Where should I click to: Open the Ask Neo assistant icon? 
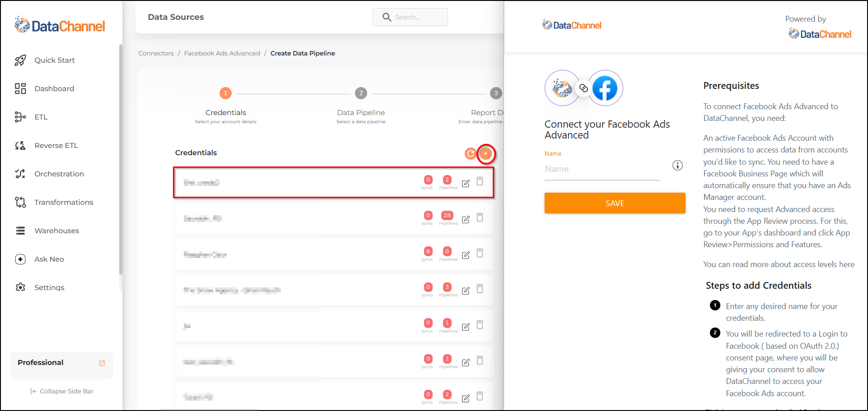pos(20,259)
